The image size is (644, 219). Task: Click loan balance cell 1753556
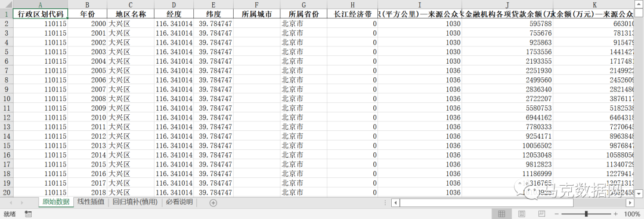pos(507,52)
